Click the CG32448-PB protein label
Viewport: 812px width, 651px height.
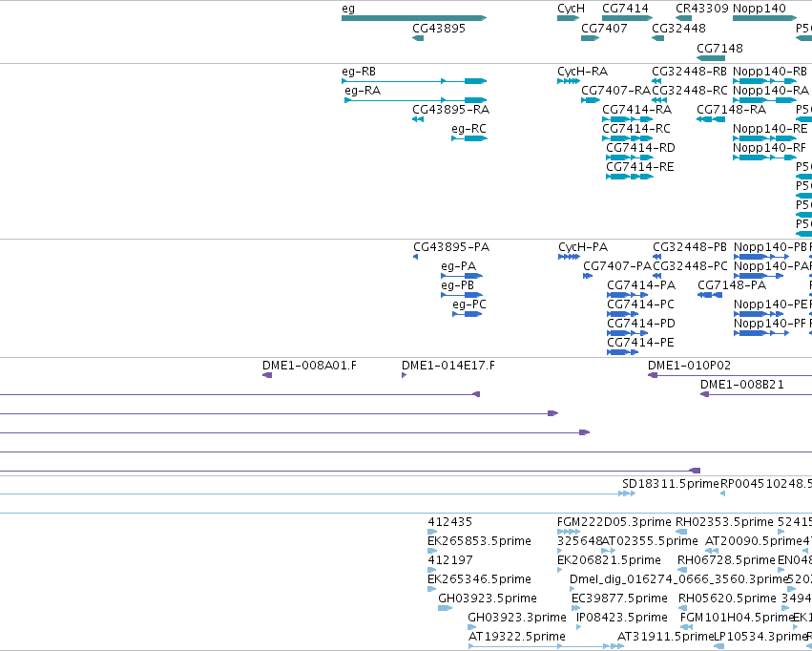tap(690, 247)
